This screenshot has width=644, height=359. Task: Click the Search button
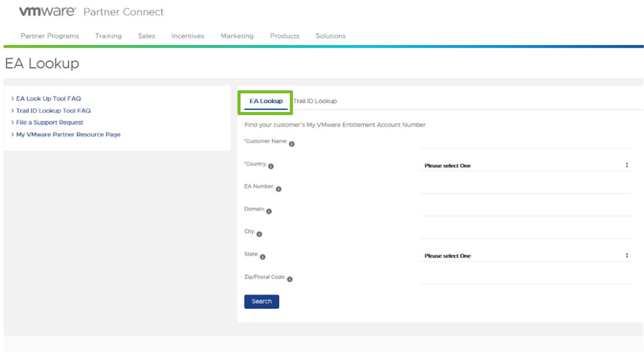261,301
